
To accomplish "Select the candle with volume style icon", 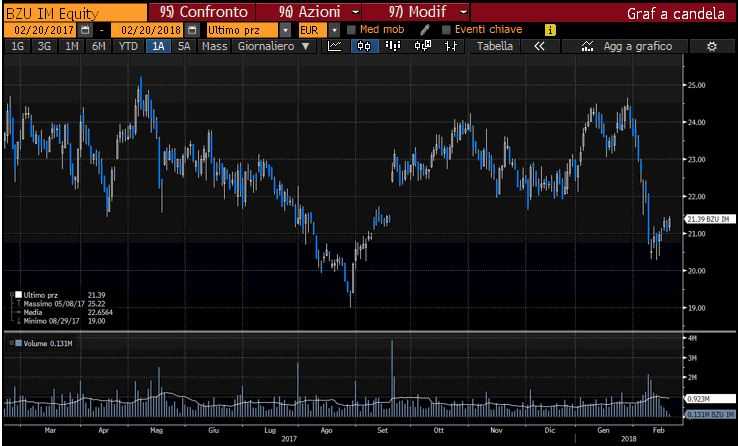I will 422,46.
